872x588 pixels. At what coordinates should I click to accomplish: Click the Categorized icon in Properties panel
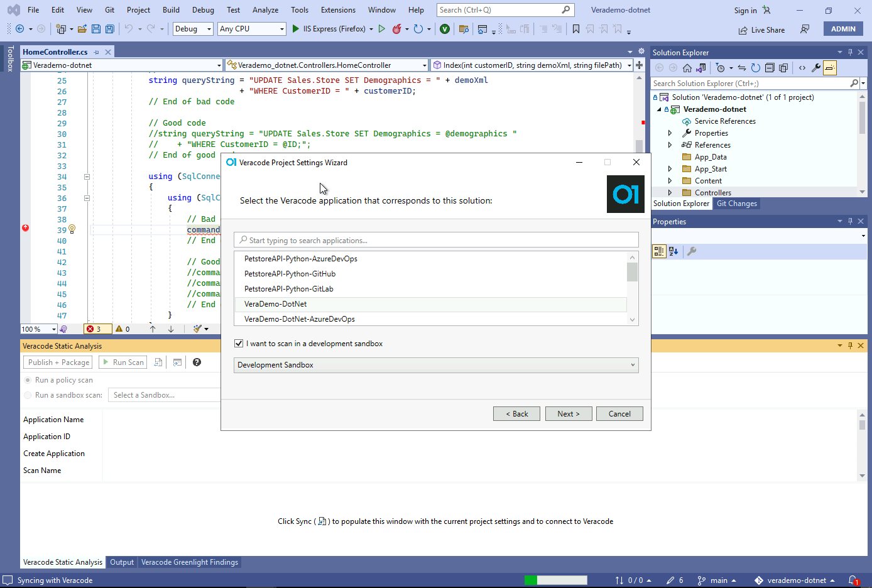(659, 251)
